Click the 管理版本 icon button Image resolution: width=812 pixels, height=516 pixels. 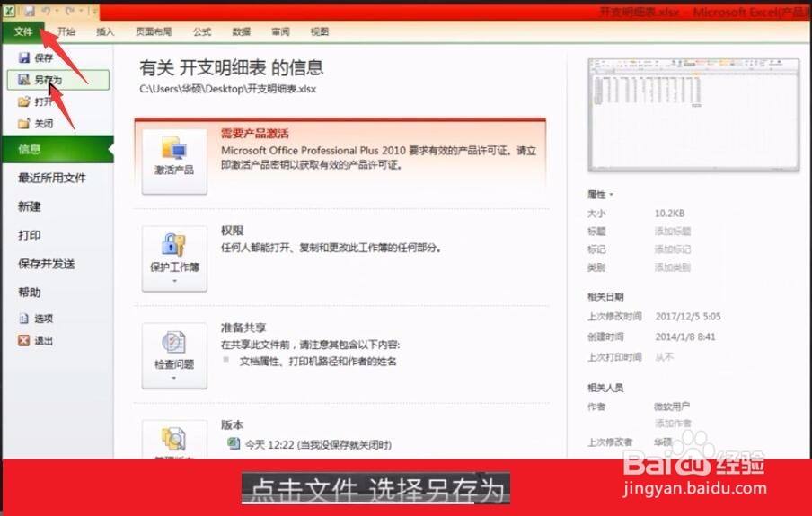(x=174, y=440)
